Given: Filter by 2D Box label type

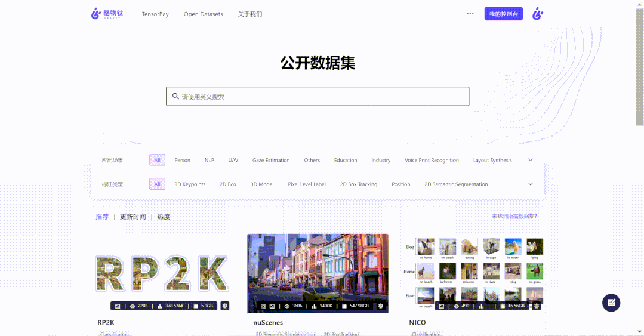Looking at the screenshot, I should click(x=228, y=184).
